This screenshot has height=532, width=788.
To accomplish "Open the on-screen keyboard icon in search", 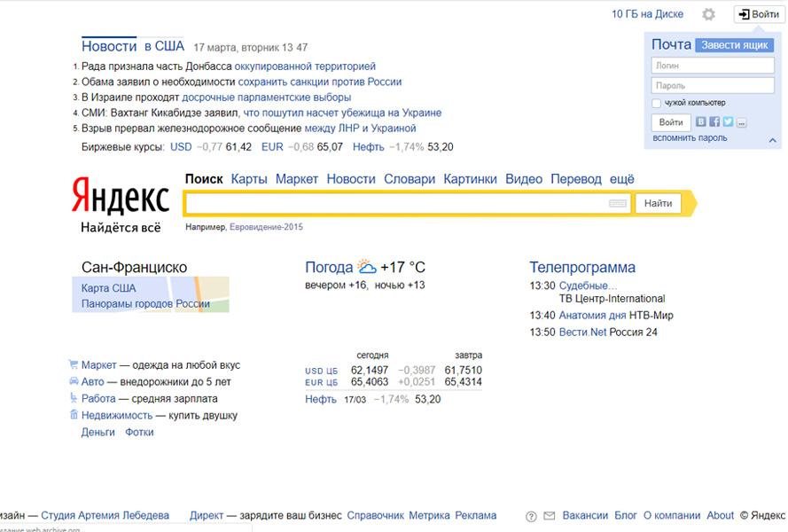I will tap(618, 204).
